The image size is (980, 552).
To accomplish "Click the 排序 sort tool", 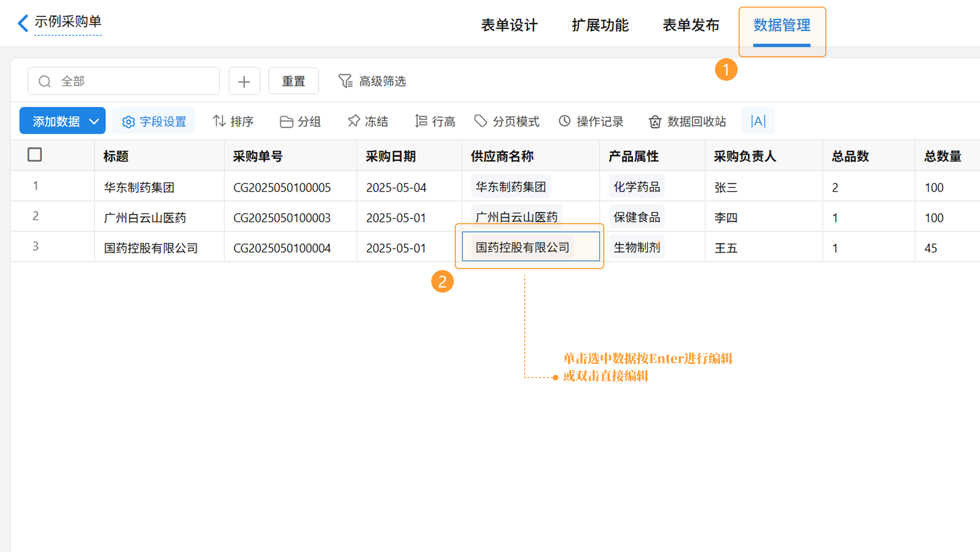I will [x=233, y=121].
